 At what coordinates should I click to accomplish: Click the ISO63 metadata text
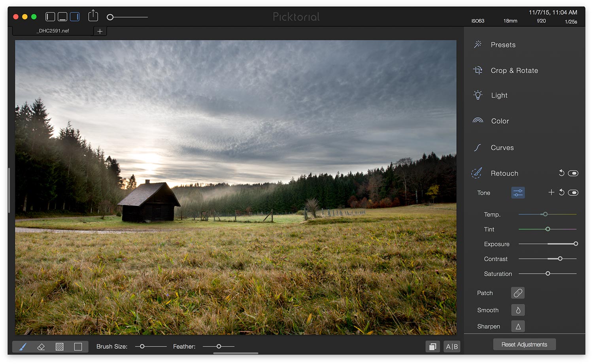[x=478, y=21]
